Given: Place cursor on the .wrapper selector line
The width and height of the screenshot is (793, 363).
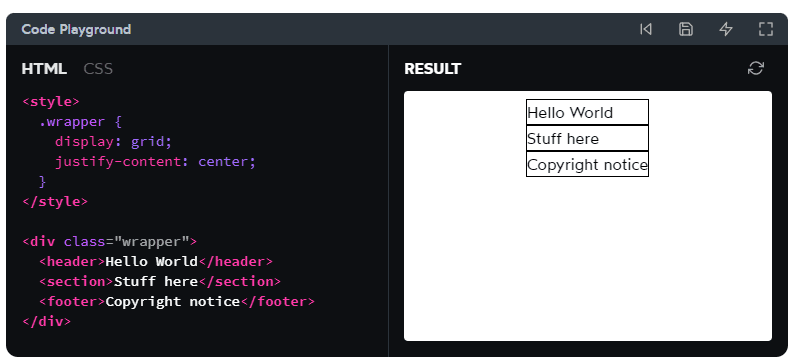Looking at the screenshot, I should tap(80, 122).
